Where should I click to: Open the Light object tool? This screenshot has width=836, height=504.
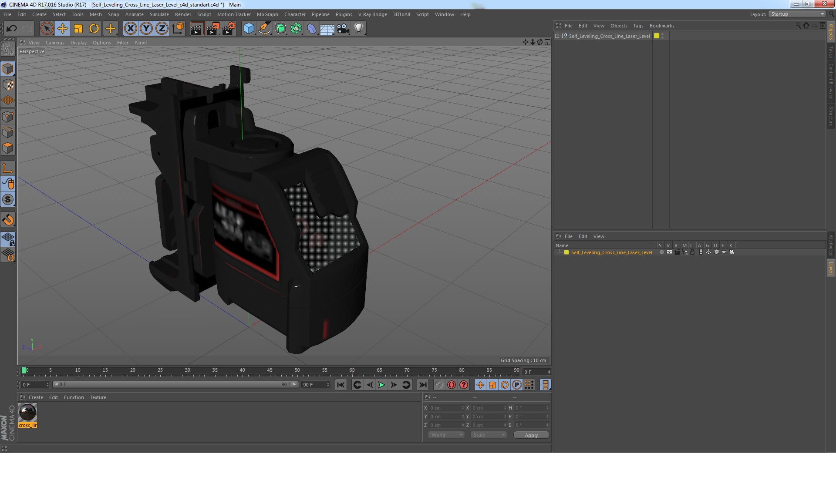[x=358, y=29]
